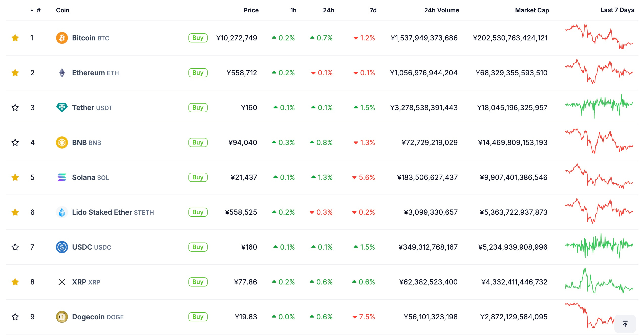Image resolution: width=644 pixels, height=335 pixels.
Task: Sort by the Market Cap header
Action: [x=532, y=10]
